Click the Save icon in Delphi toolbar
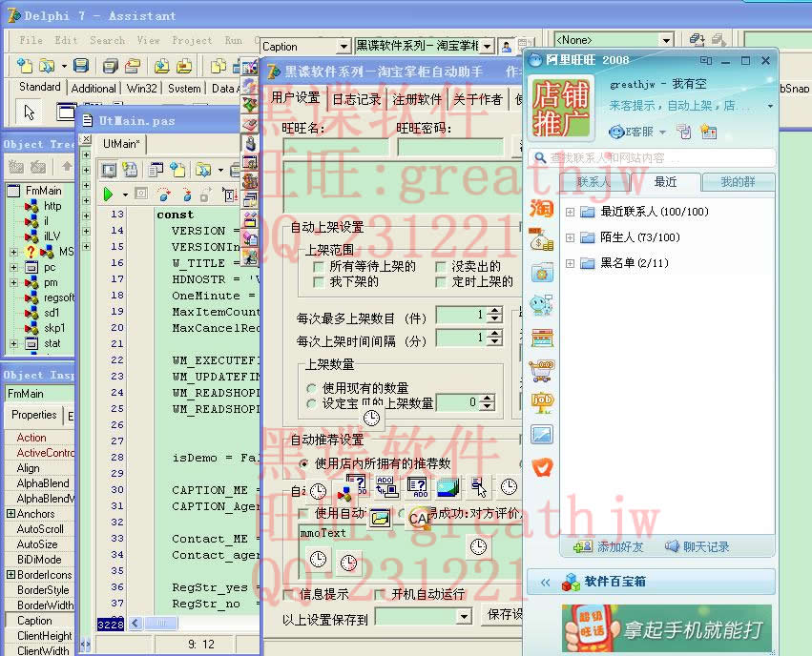This screenshot has height=656, width=812. coord(82,66)
